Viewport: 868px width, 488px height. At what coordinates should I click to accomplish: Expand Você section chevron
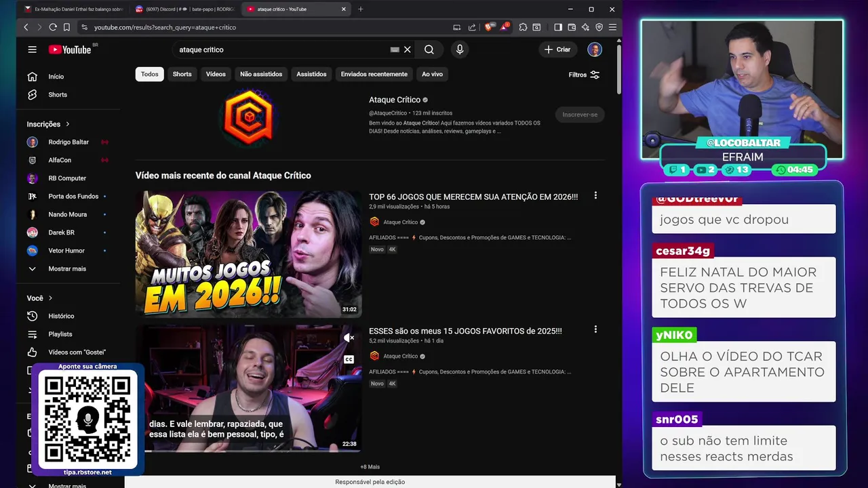(x=50, y=298)
